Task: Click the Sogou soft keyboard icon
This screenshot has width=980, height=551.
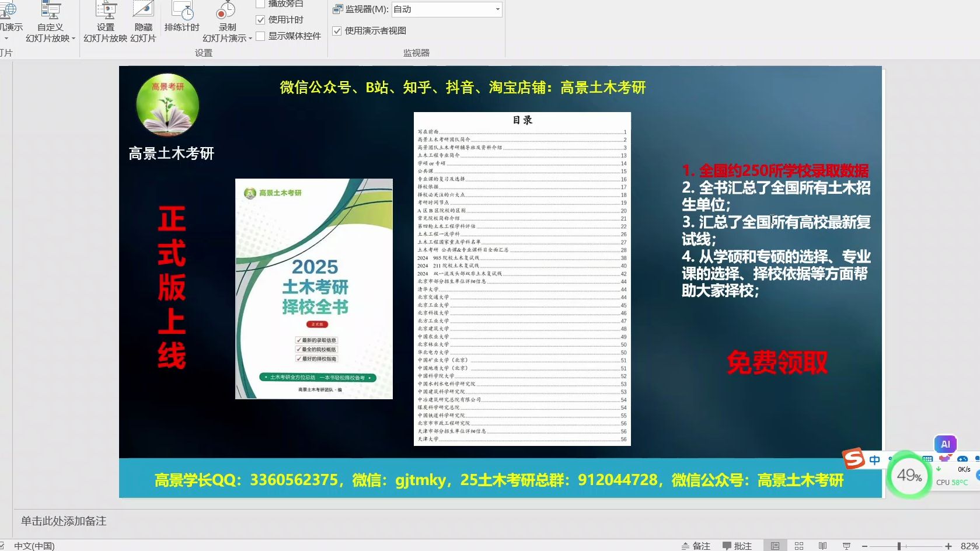Action: tap(927, 459)
